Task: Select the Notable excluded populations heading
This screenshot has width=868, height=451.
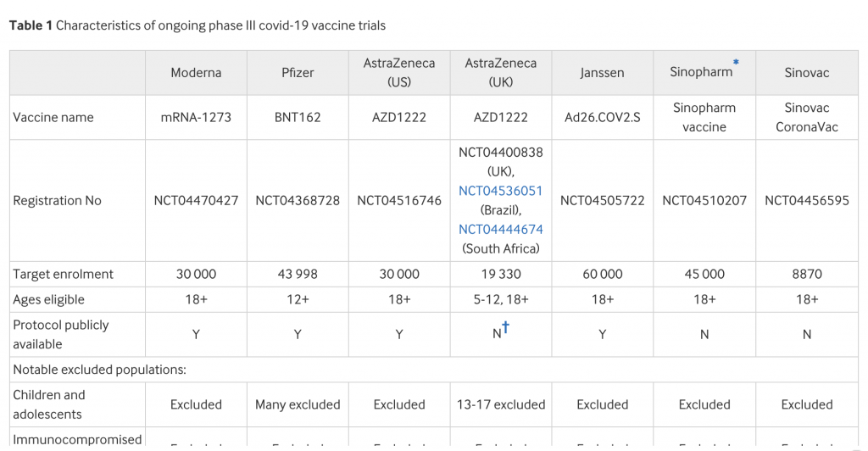Action: tap(100, 370)
